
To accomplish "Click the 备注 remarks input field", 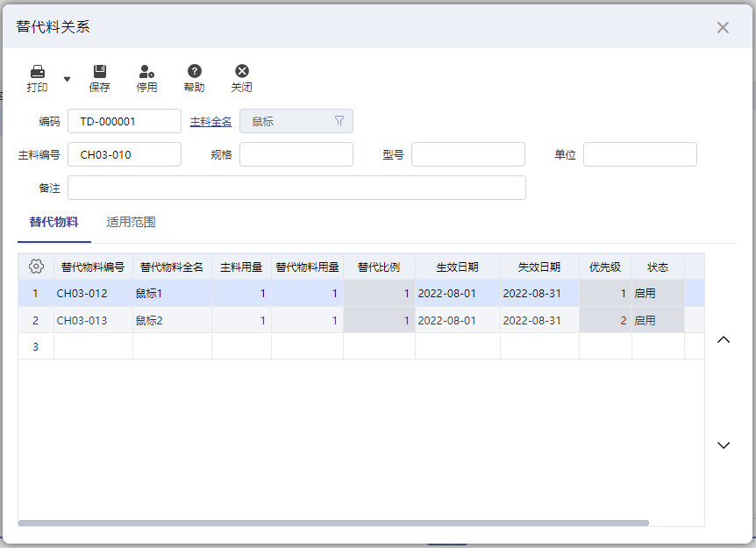I will tap(296, 187).
